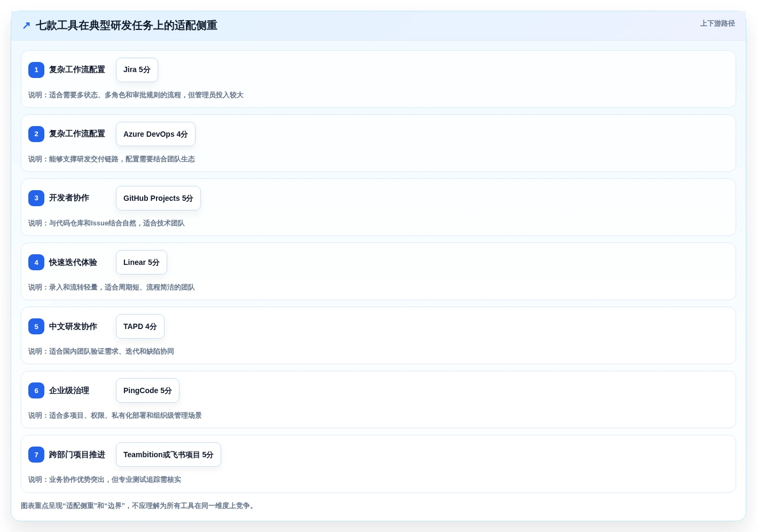Viewport: 757px width, 532px height.
Task: Click number badge 3 next to 开发者协作
Action: pyautogui.click(x=36, y=198)
